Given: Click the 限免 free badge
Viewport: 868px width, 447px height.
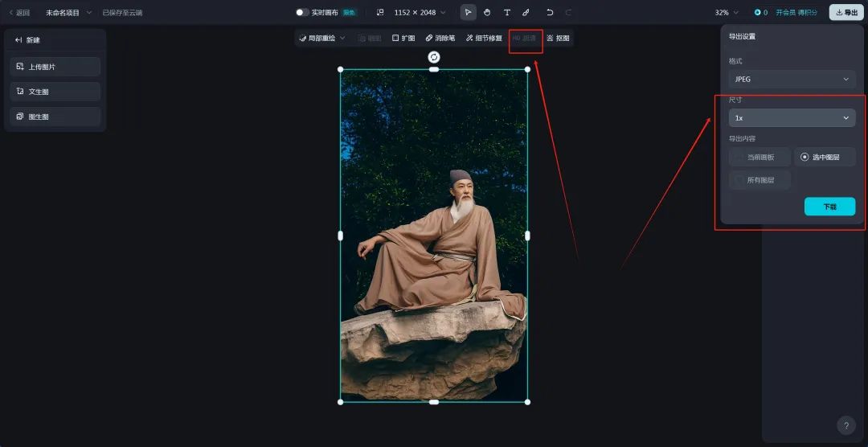Looking at the screenshot, I should point(349,12).
